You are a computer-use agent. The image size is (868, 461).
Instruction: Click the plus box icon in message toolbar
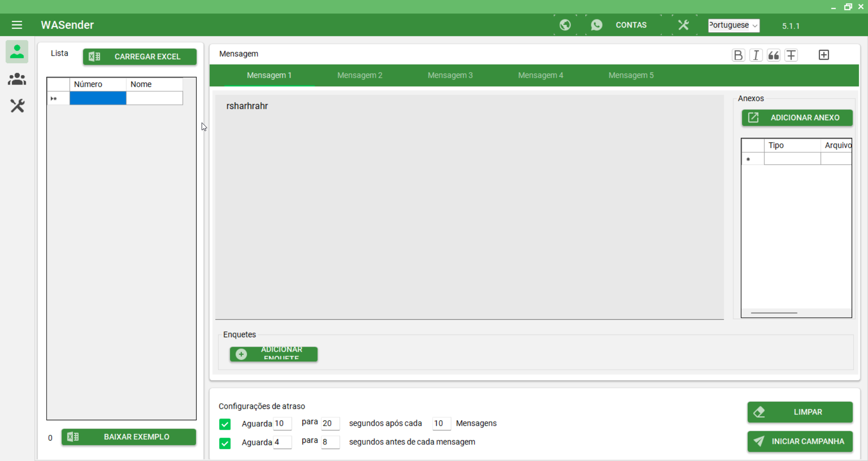(x=824, y=55)
